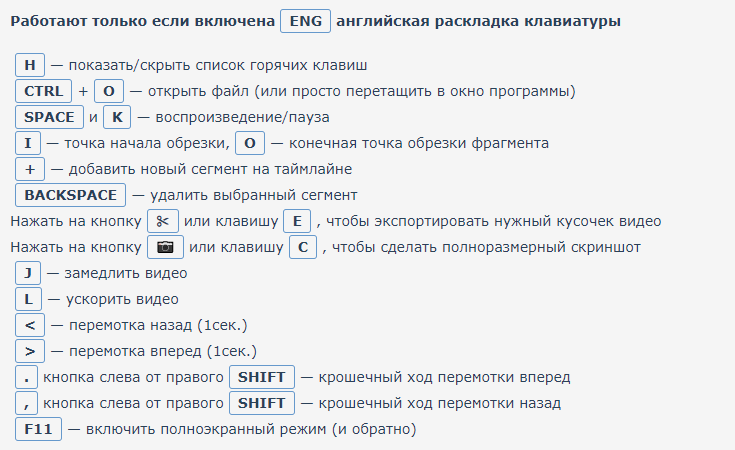Click the scissors icon button
The image size is (735, 450).
(163, 221)
